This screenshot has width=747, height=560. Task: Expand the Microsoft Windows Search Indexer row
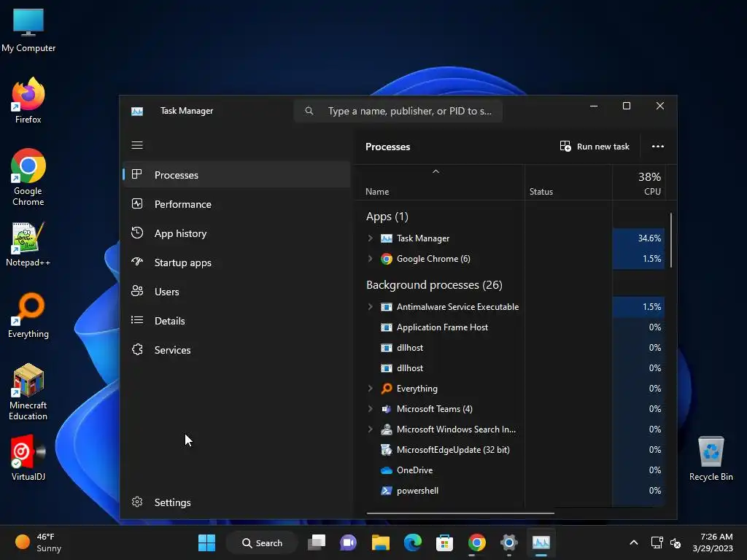pos(370,429)
